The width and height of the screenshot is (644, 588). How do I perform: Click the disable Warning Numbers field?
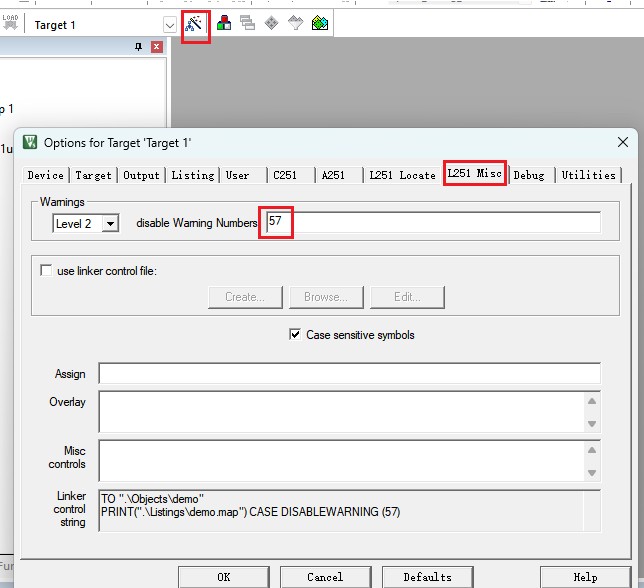[x=430, y=222]
